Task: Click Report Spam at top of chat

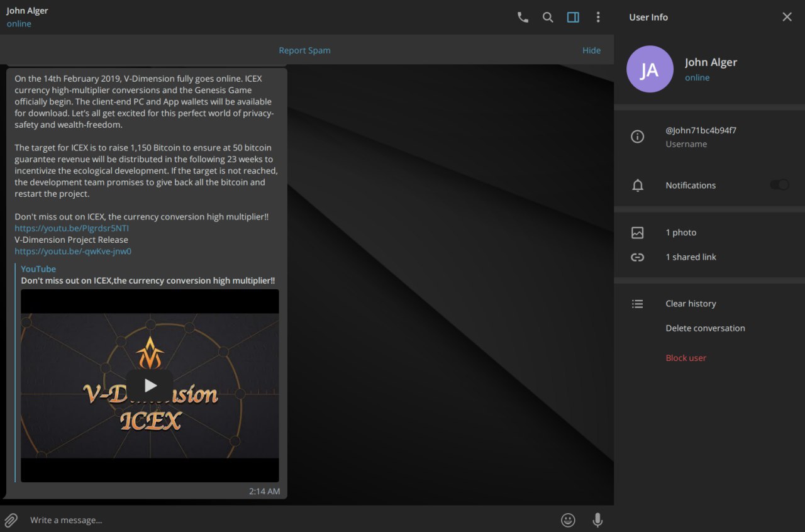Action: pyautogui.click(x=304, y=50)
